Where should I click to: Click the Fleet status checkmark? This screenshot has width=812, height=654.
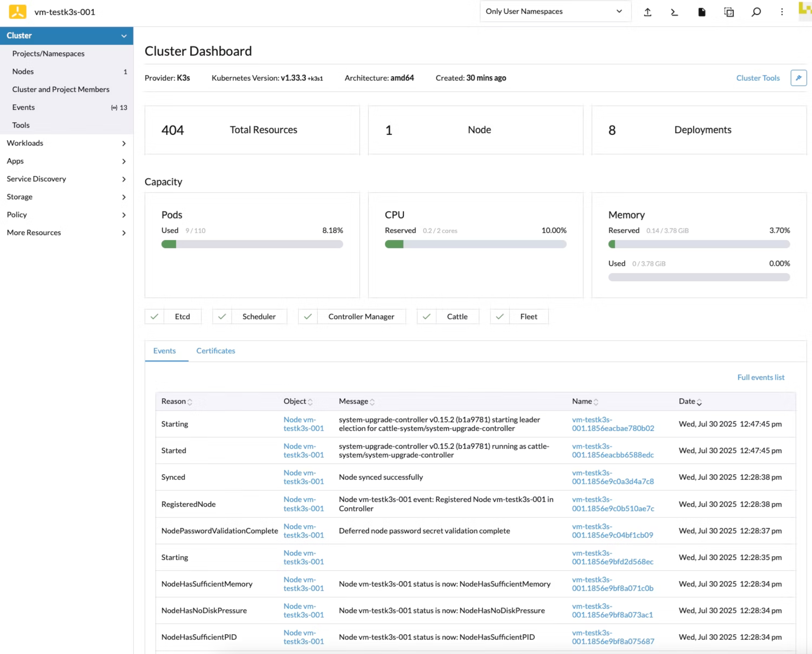tap(499, 316)
